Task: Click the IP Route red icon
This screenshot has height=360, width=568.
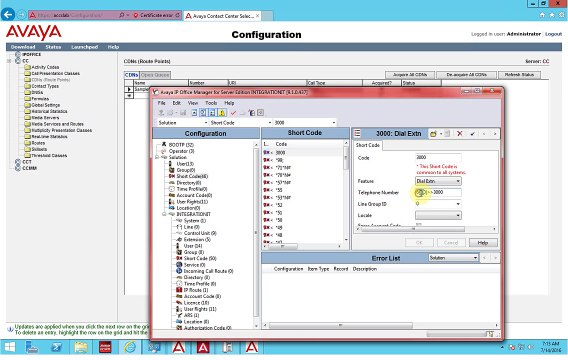Action: point(179,290)
